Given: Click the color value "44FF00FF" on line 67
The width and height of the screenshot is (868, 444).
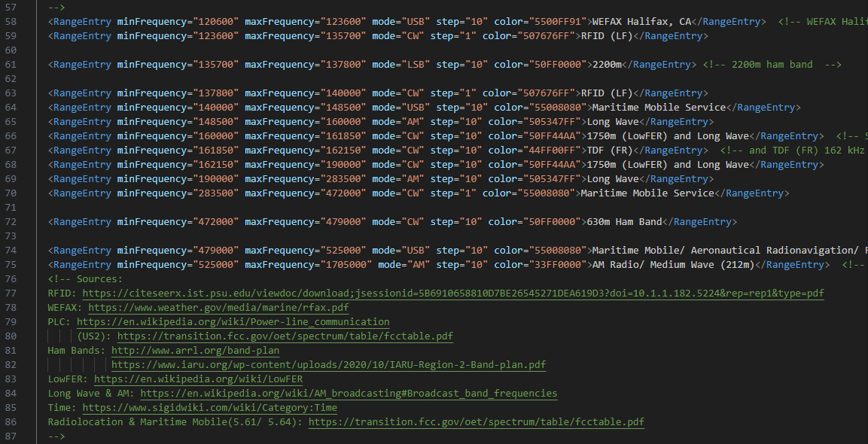Looking at the screenshot, I should pyautogui.click(x=552, y=151).
